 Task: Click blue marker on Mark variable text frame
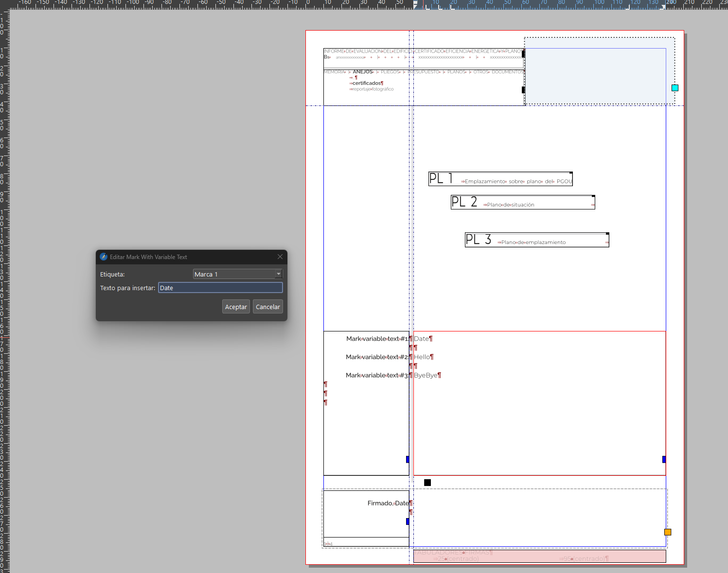pyautogui.click(x=408, y=459)
